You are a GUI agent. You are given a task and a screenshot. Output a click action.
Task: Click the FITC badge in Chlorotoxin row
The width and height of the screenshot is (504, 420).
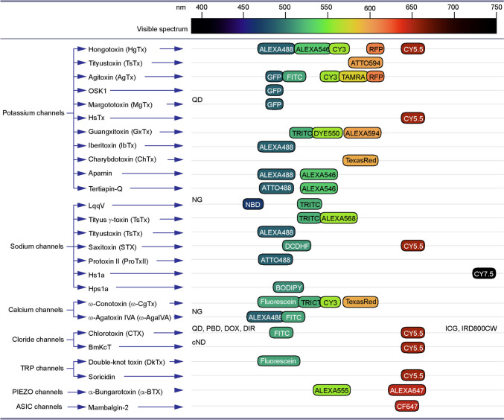pos(281,333)
